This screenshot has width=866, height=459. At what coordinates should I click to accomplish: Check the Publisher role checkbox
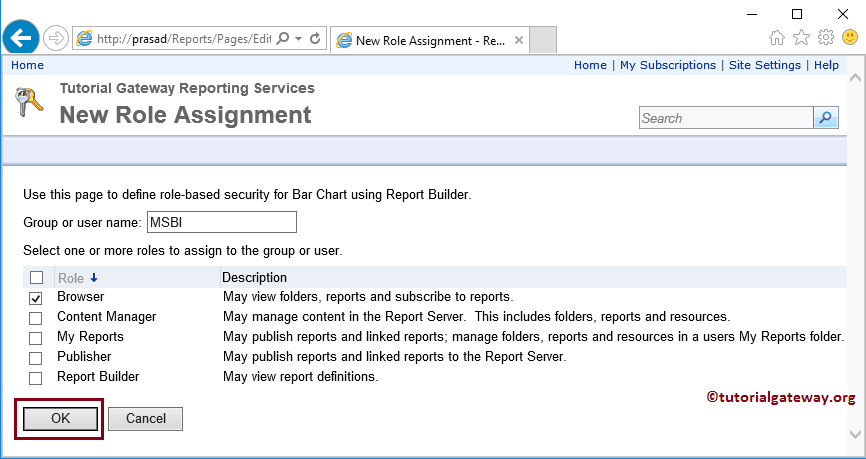click(x=36, y=358)
